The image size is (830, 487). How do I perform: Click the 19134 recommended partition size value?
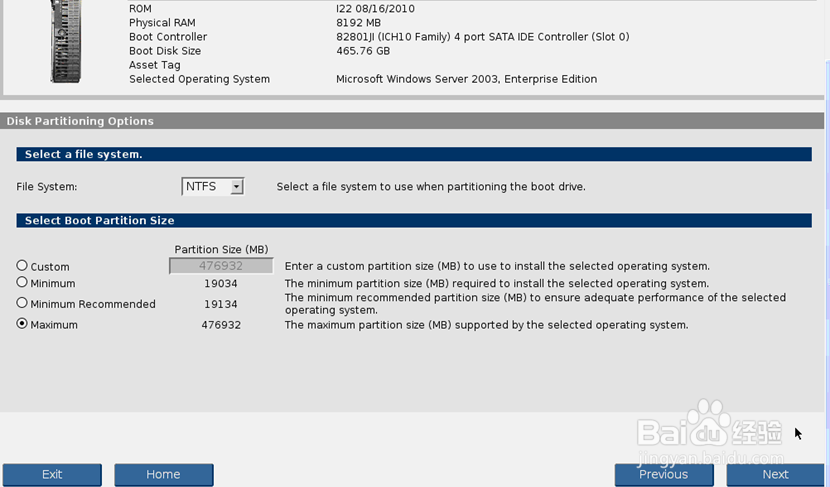[x=221, y=304]
